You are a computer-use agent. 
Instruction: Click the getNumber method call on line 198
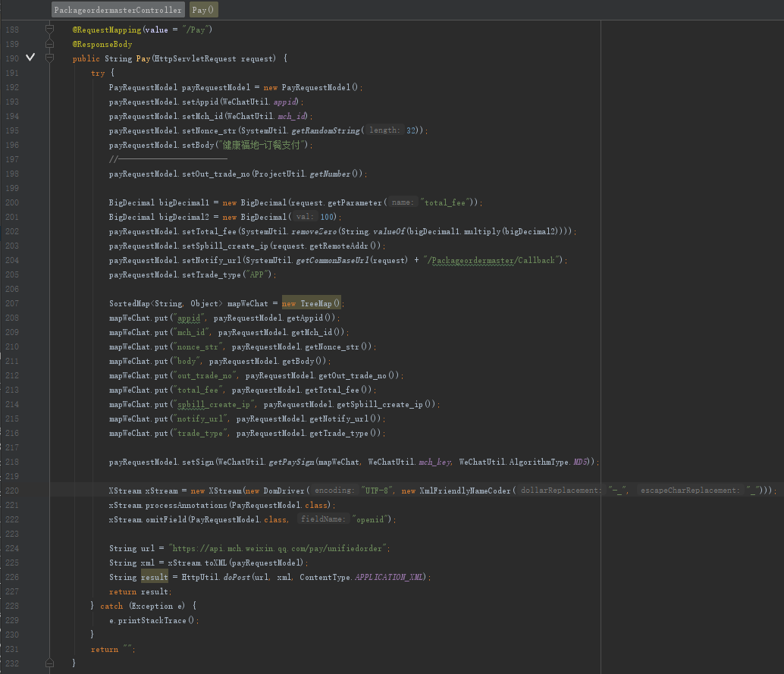pos(330,174)
